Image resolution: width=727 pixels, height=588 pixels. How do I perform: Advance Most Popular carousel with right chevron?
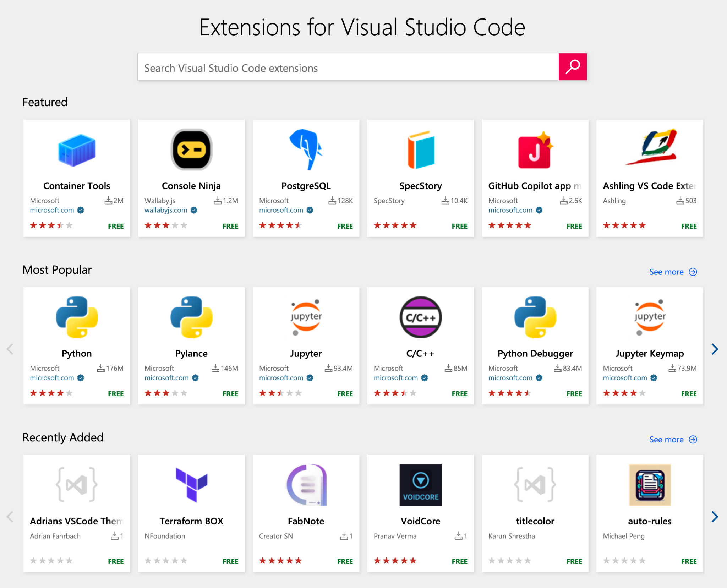tap(715, 349)
